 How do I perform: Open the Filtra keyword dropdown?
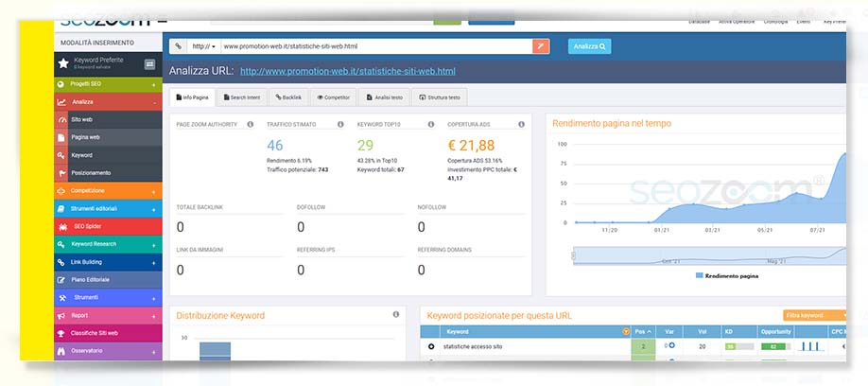tap(809, 314)
